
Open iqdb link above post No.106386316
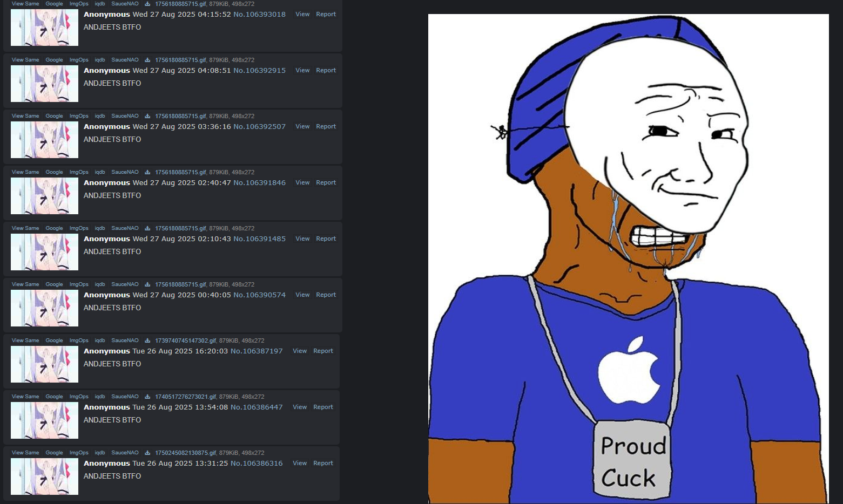point(100,453)
